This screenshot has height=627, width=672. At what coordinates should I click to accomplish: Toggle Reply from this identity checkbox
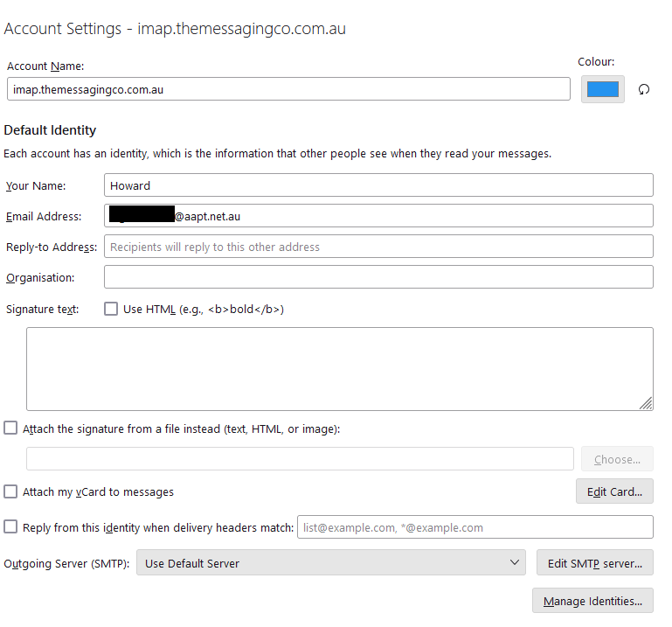pyautogui.click(x=10, y=526)
